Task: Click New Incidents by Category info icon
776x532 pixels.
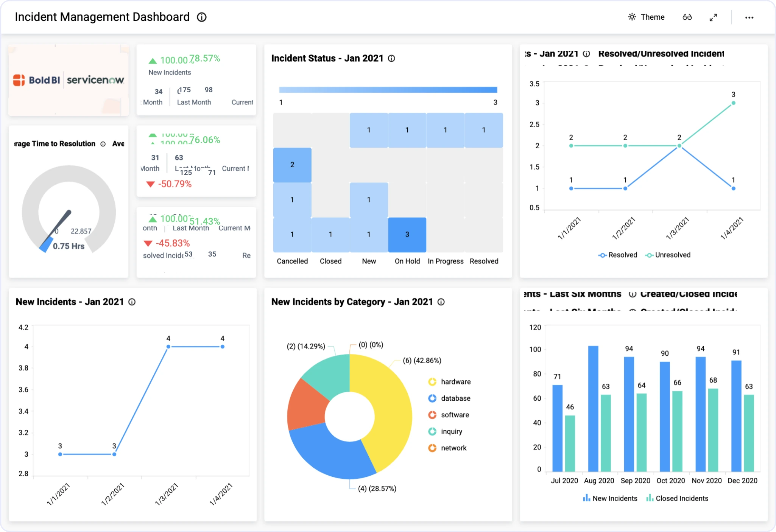Action: (x=441, y=302)
